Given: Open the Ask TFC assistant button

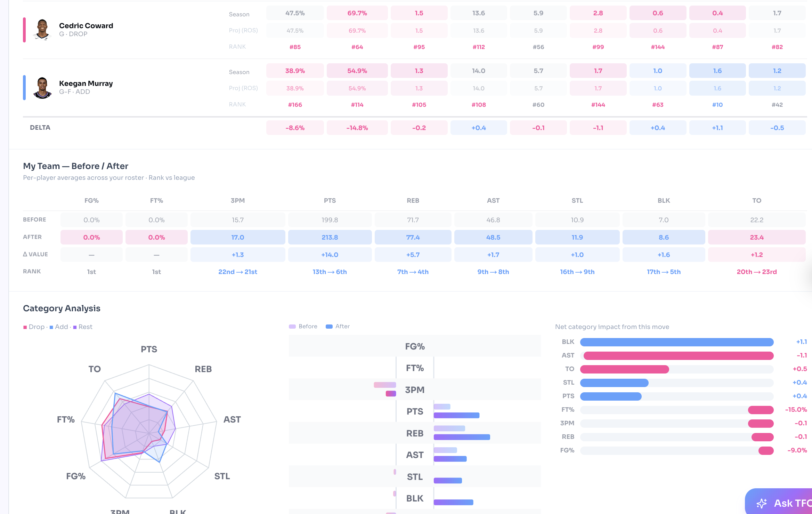Looking at the screenshot, I should coord(779,502).
